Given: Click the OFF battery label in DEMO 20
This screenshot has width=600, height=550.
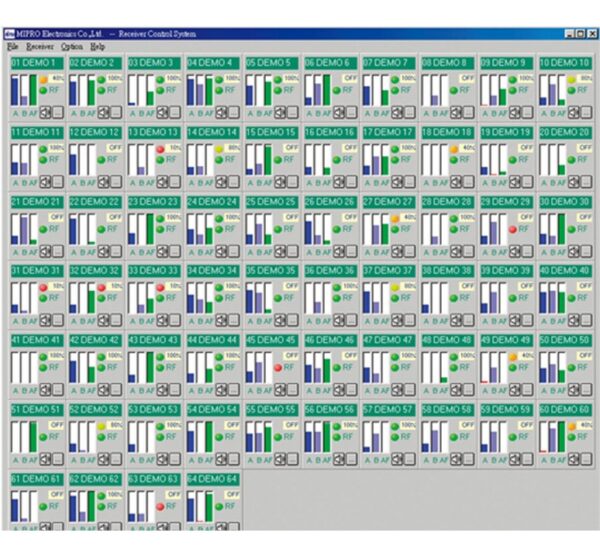Looking at the screenshot, I should pos(585,148).
